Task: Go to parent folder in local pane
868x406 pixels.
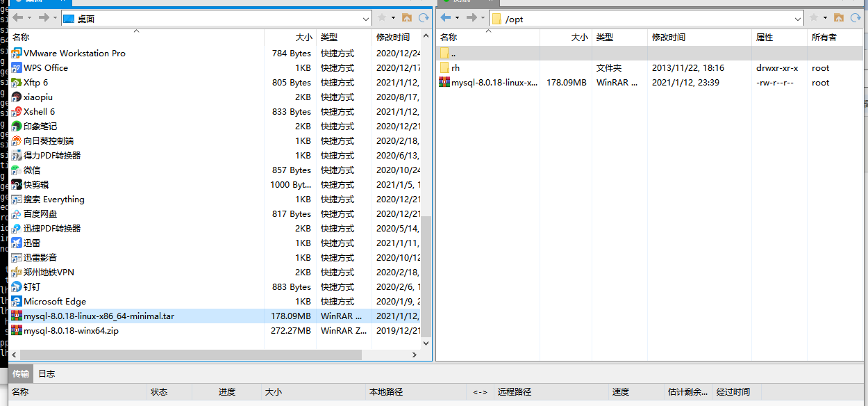Action: 407,17
